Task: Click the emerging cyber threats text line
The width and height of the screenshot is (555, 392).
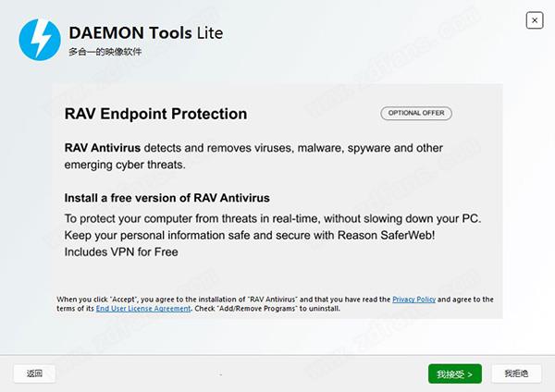Action: pos(125,165)
